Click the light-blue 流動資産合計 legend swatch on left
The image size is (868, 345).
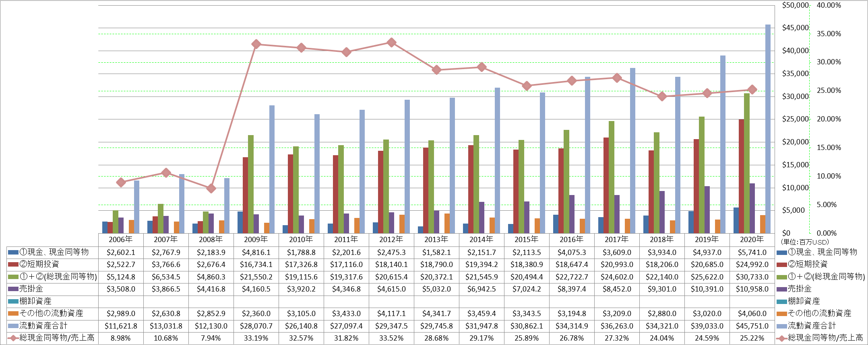pos(14,326)
